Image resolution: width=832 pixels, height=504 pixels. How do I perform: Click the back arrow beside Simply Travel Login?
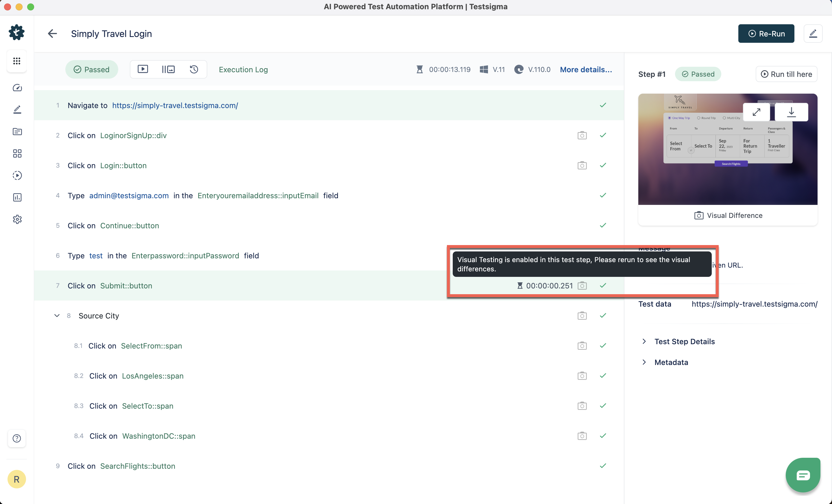click(x=52, y=34)
